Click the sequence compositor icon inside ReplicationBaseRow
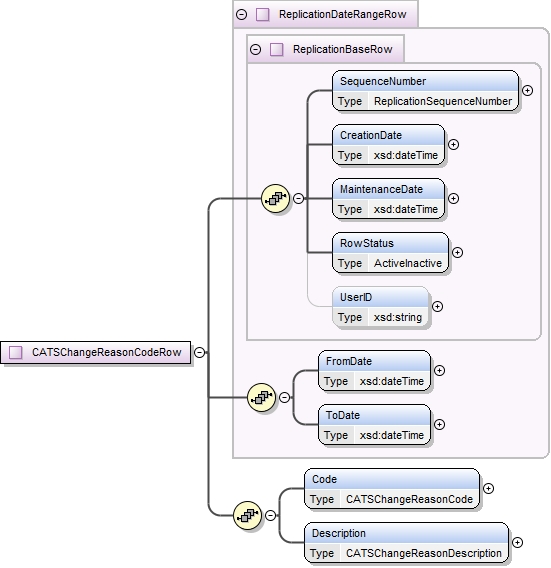Viewport: 551px width, 568px height. pos(275,199)
